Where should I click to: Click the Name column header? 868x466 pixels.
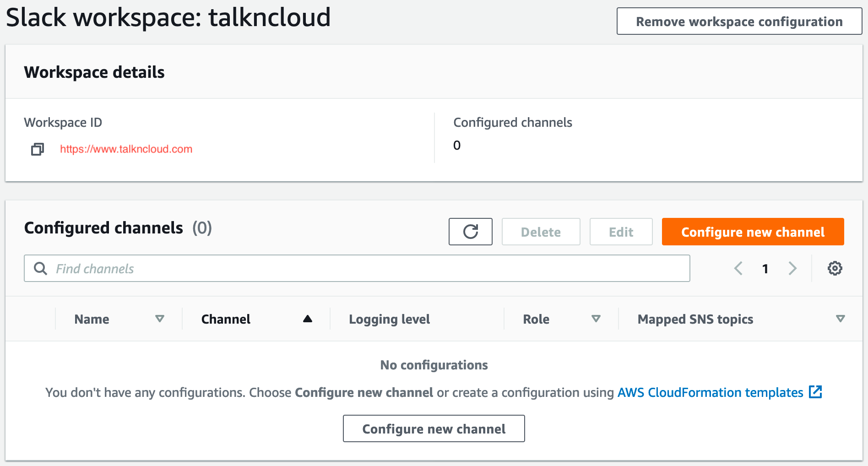tap(92, 319)
